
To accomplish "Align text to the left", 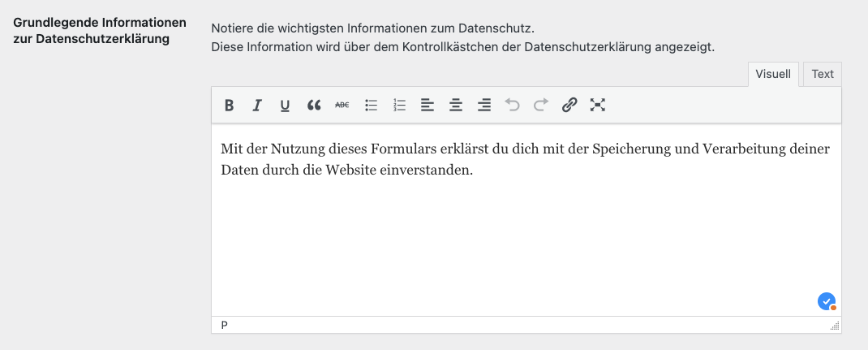I will (x=428, y=105).
